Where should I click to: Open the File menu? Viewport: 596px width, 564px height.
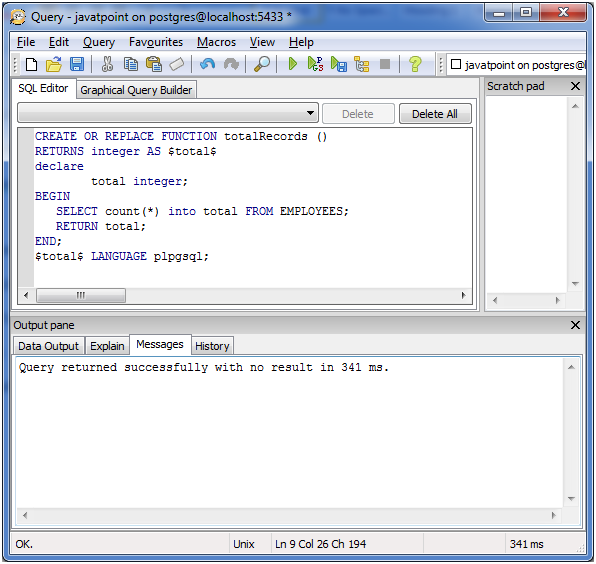tap(26, 42)
